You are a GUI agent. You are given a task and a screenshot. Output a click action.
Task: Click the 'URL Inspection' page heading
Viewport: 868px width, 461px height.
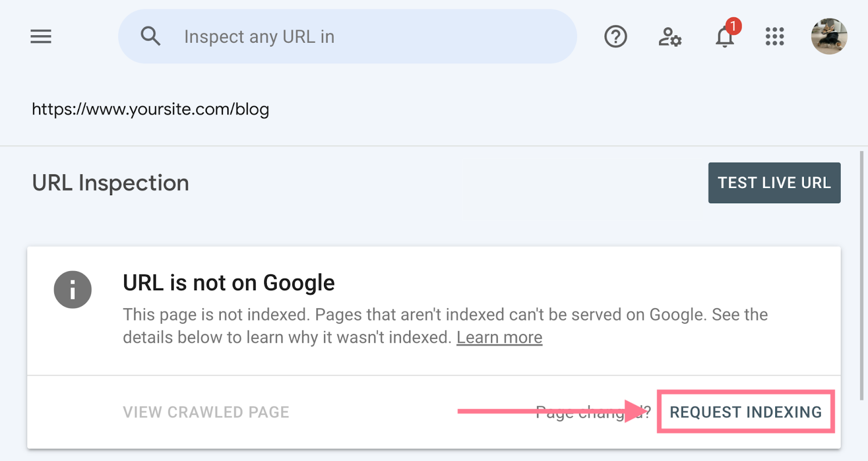coord(111,183)
